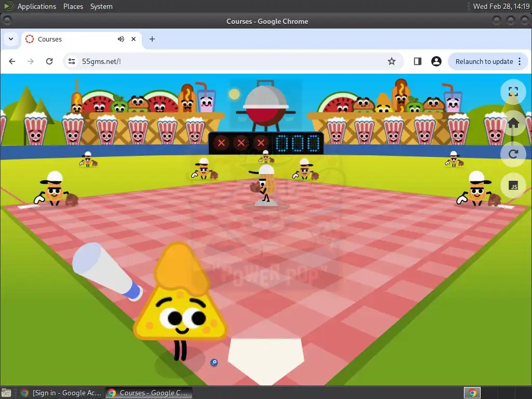Bookmark this page with star icon
The height and width of the screenshot is (399, 532).
[392, 61]
